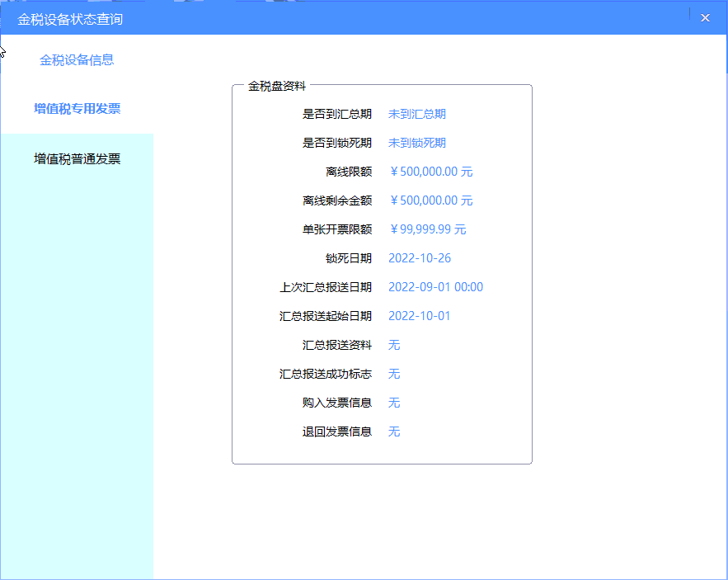Image resolution: width=728 pixels, height=580 pixels.
Task: Click the 是否到锁死期 label
Action: [337, 143]
